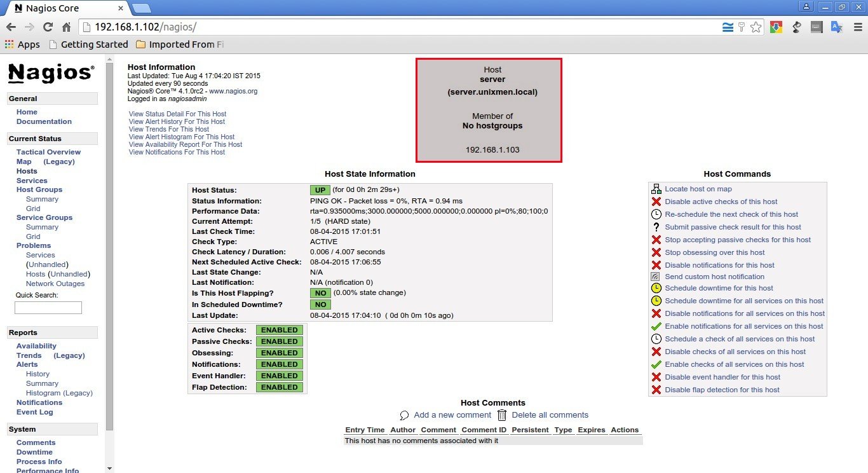This screenshot has height=473, width=868.
Task: Click View Notifications For This Host
Action: [177, 152]
